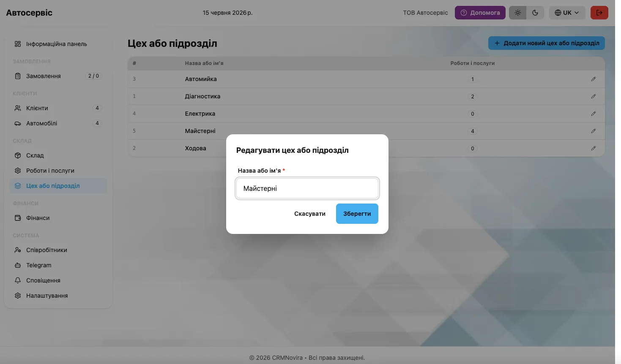Click the Клієнти count badge 4
The height and width of the screenshot is (364, 621).
(97, 108)
